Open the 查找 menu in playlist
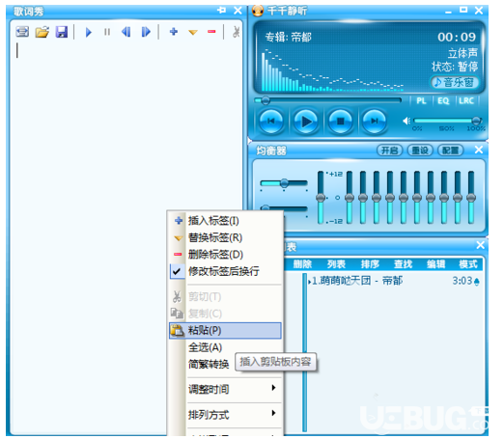504x439 pixels. coord(404,264)
